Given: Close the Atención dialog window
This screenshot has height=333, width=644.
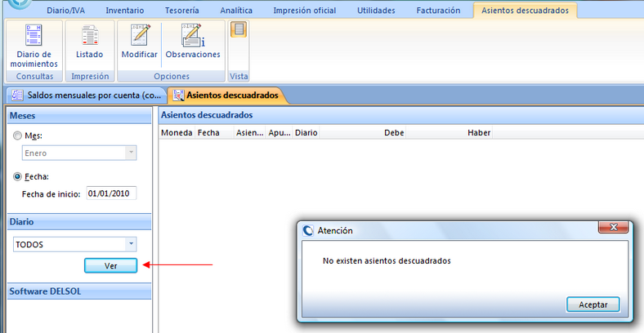Looking at the screenshot, I should click(x=613, y=227).
